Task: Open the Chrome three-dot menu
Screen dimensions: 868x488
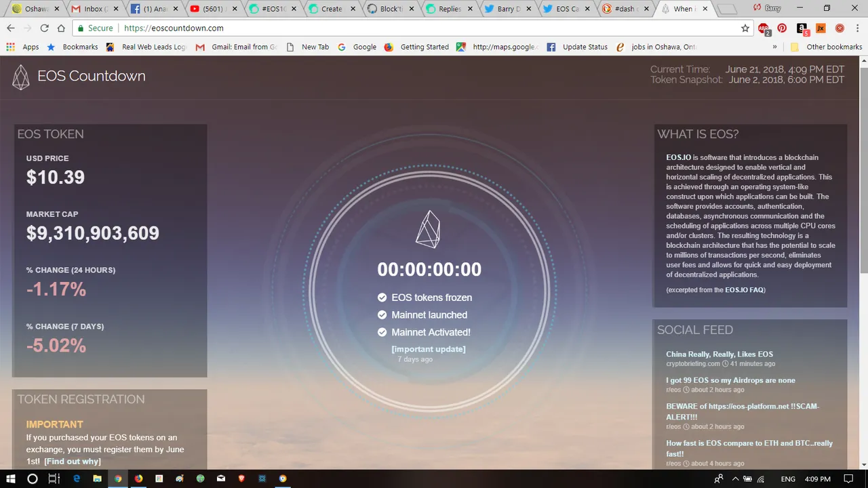Action: pos(857,28)
